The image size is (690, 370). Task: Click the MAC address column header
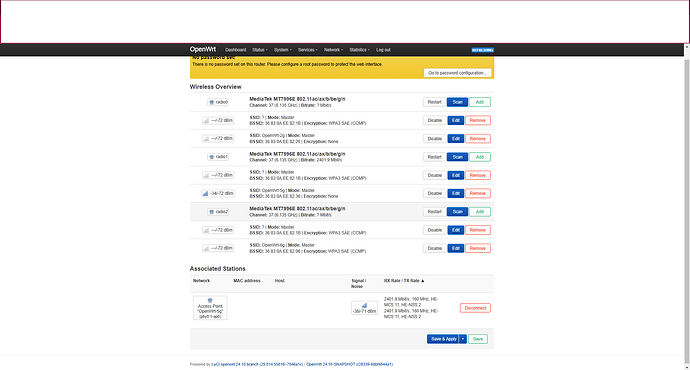247,281
